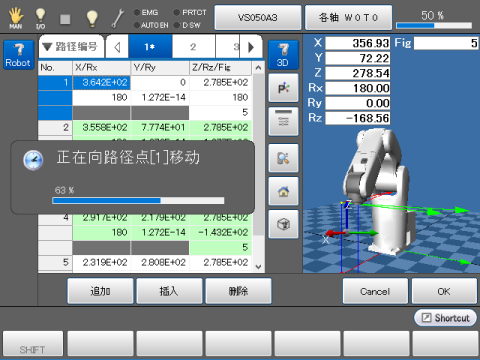
Task: Select path tab 3
Action: point(229,47)
